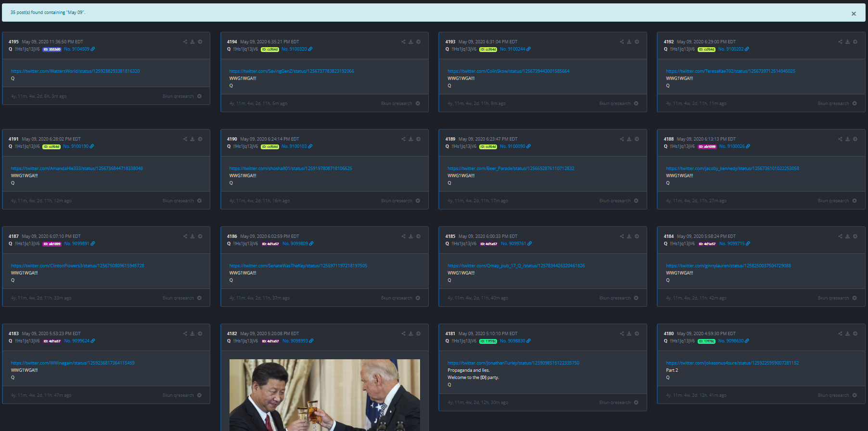Download post 4188

pyautogui.click(x=848, y=139)
